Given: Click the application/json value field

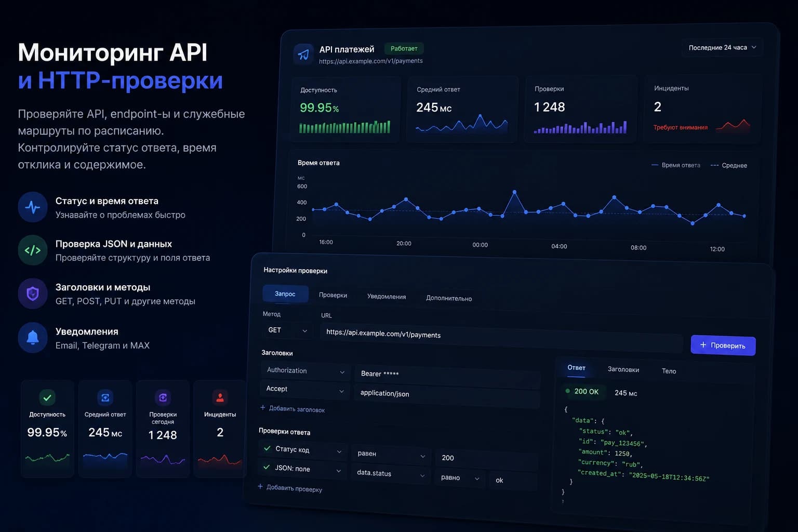Looking at the screenshot, I should pyautogui.click(x=447, y=396).
